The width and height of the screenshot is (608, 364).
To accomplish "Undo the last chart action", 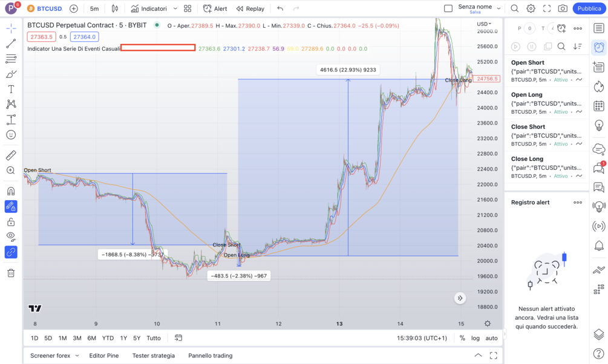I will [x=280, y=8].
